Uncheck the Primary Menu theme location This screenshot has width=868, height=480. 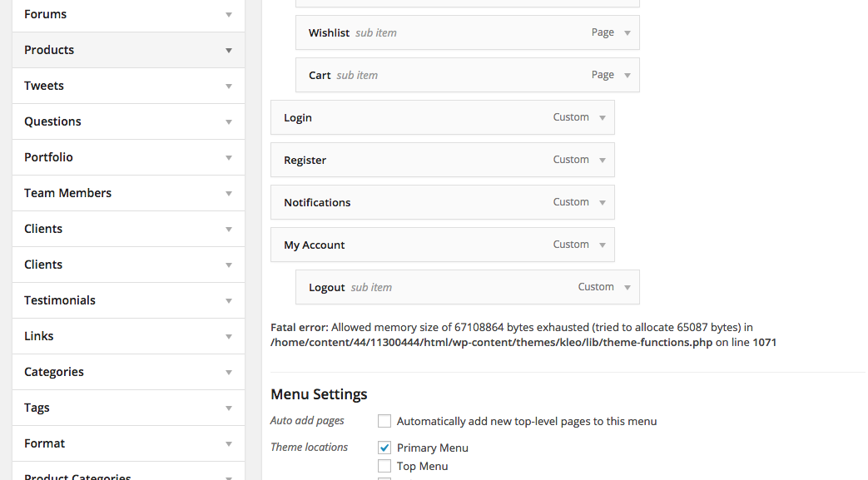384,448
